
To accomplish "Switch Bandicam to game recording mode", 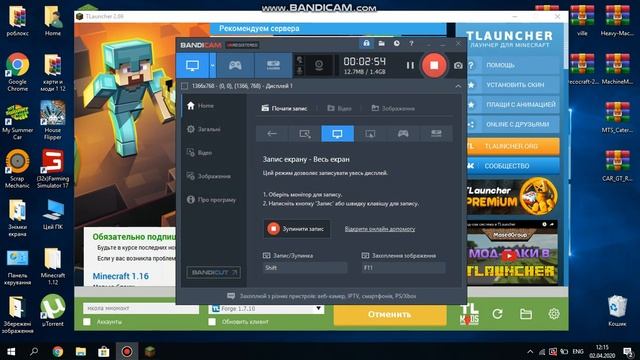I will [x=235, y=66].
